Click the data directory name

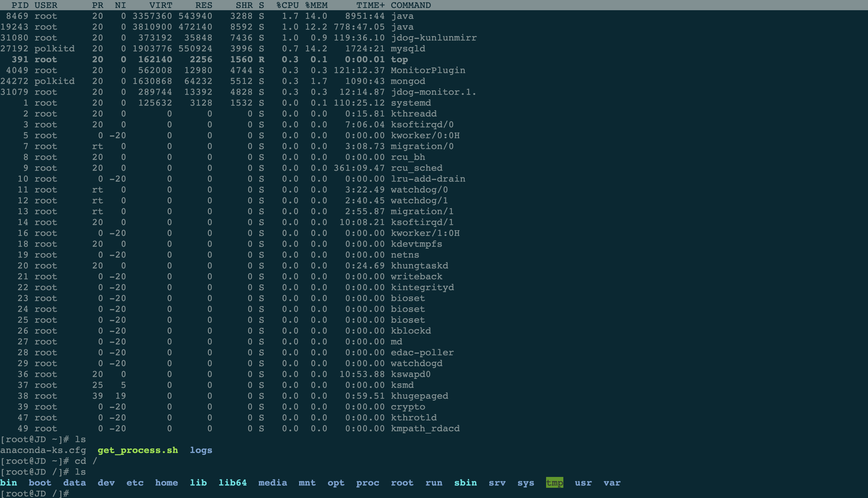[x=75, y=483]
